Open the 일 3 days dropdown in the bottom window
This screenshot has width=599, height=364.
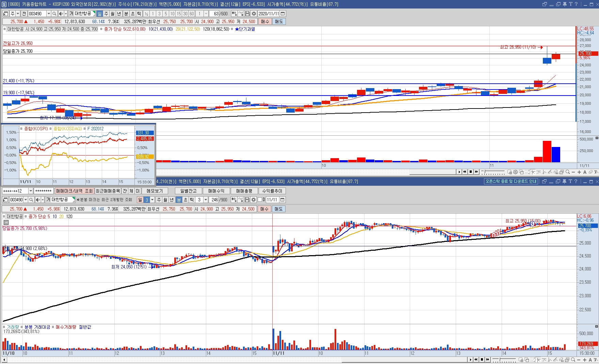coord(152,200)
